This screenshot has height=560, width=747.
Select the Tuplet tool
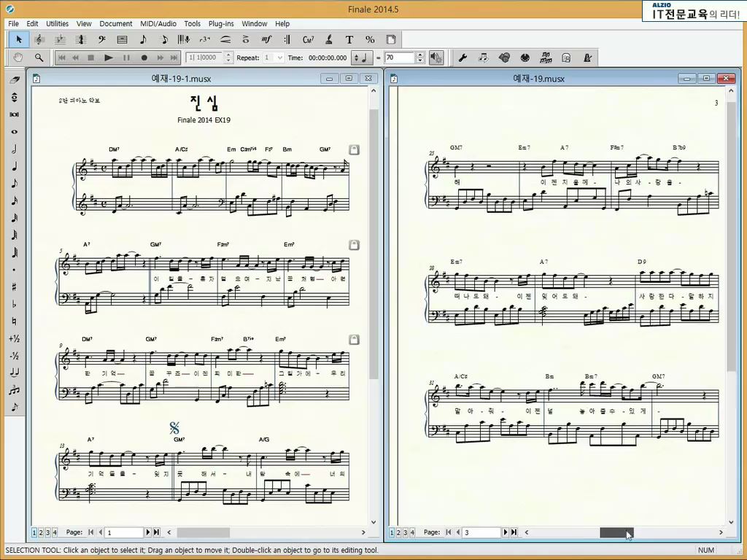point(205,39)
